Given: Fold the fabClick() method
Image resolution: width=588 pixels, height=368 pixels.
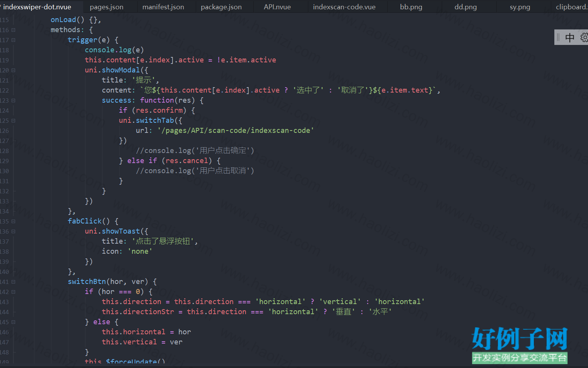Looking at the screenshot, I should click(x=14, y=221).
